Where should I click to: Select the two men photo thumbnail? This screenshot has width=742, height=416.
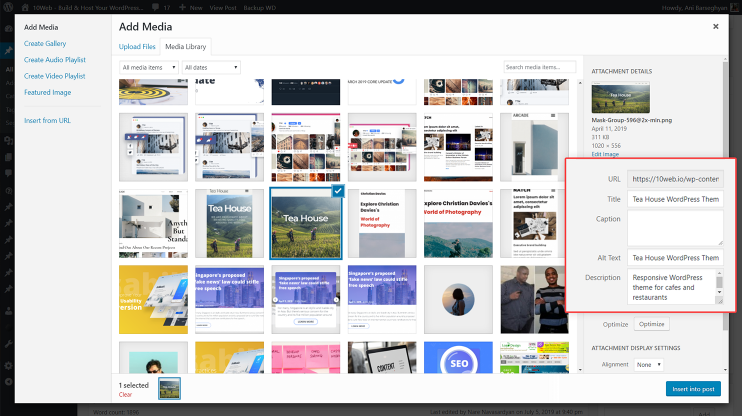[534, 300]
